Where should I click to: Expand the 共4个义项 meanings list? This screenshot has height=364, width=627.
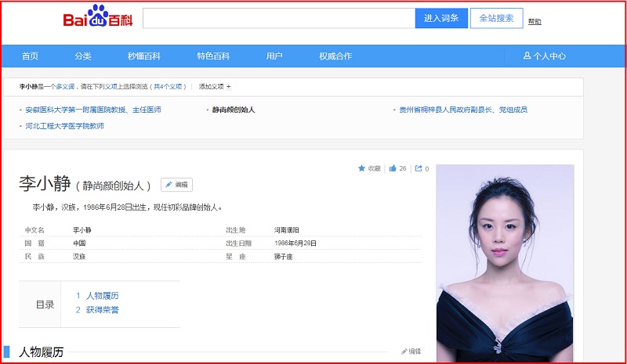click(x=169, y=86)
